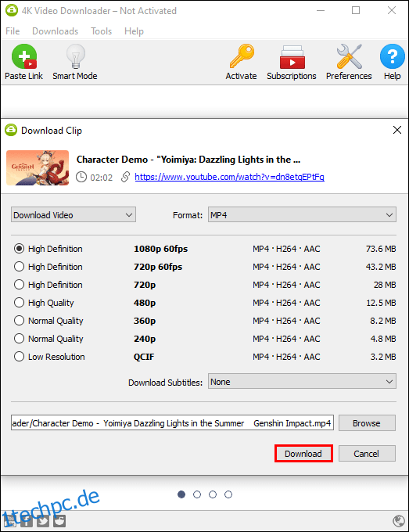Click the 3.2 MB file size text
Image resolution: width=409 pixels, height=532 pixels.
383,357
